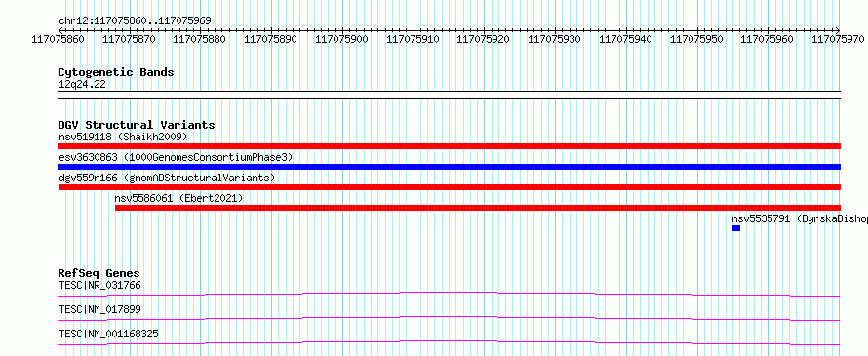Viewport: 868px width, 356px height.
Task: Click the ruler position label 117075890
Action: tap(271, 39)
